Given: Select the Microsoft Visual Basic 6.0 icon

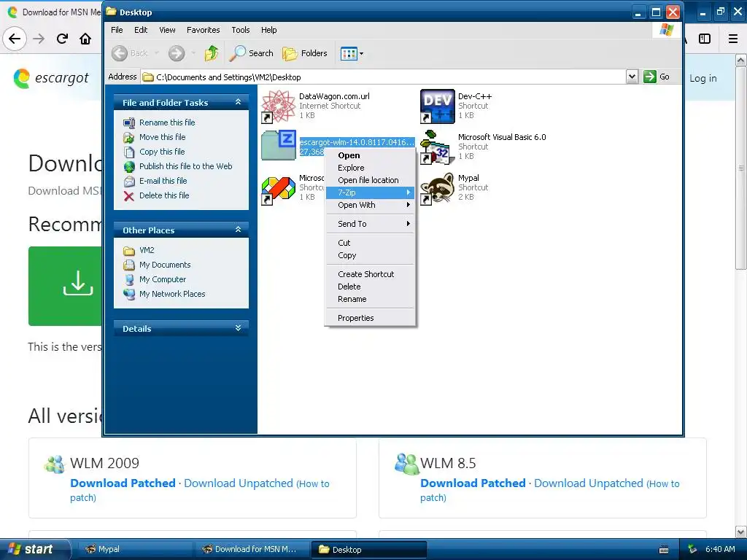Looking at the screenshot, I should pos(438,147).
